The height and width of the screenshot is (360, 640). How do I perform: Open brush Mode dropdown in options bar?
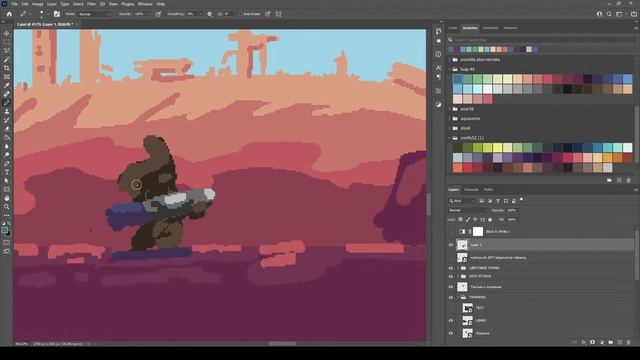(94, 14)
